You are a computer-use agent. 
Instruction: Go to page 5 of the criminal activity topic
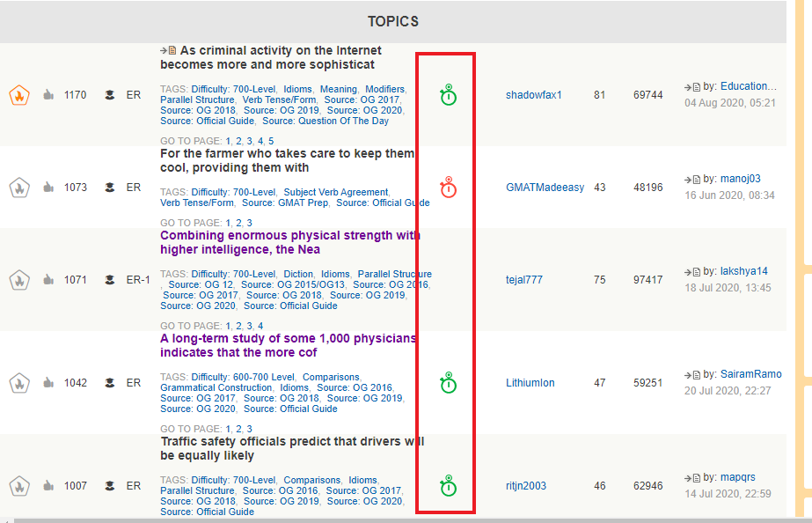tap(271, 141)
